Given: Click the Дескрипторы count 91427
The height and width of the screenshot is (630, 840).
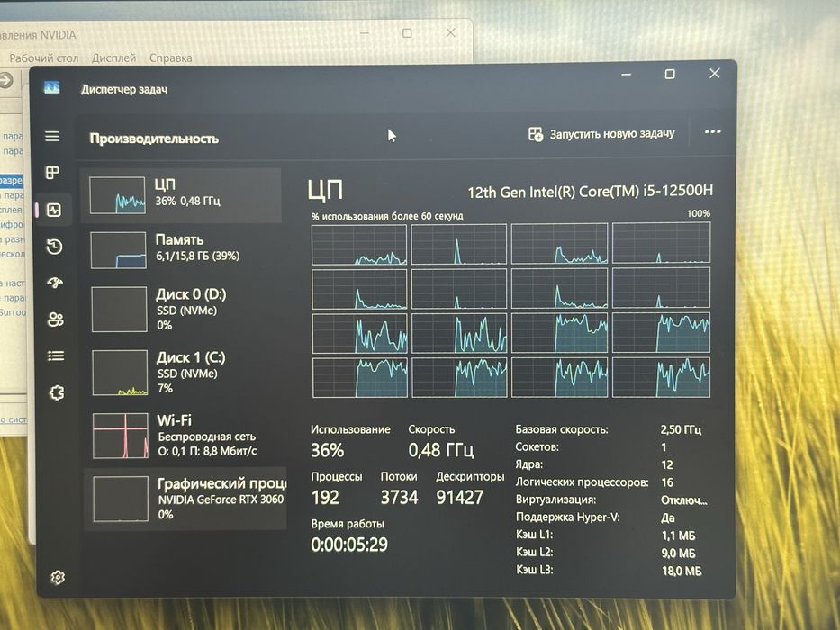Looking at the screenshot, I should (x=460, y=497).
